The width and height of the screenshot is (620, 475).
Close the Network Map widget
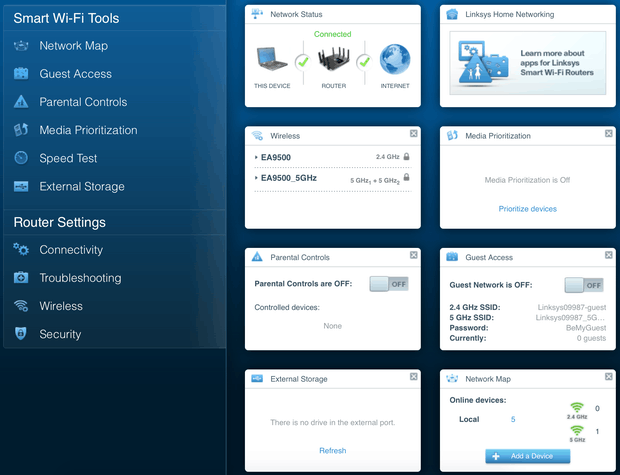click(x=609, y=377)
